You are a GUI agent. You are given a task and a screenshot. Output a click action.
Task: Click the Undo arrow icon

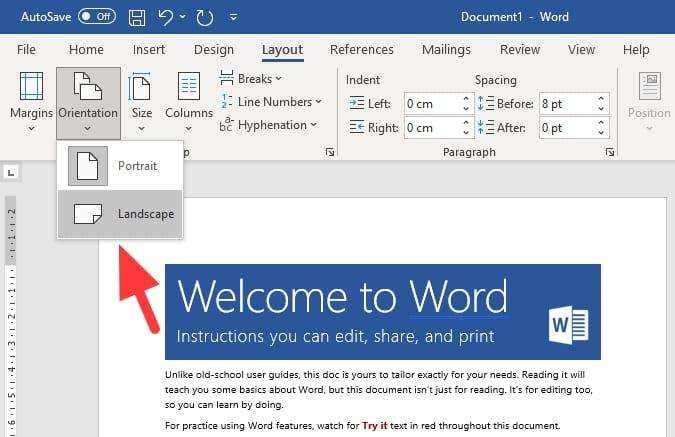(x=165, y=17)
